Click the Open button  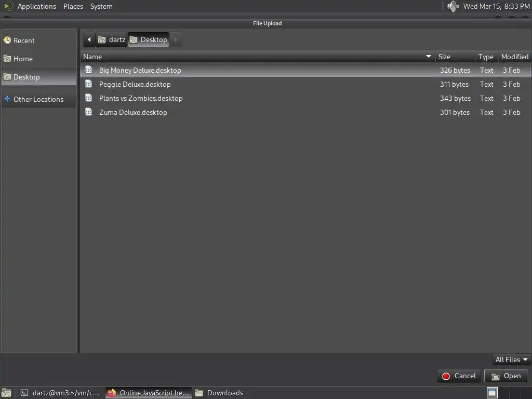[506, 376]
